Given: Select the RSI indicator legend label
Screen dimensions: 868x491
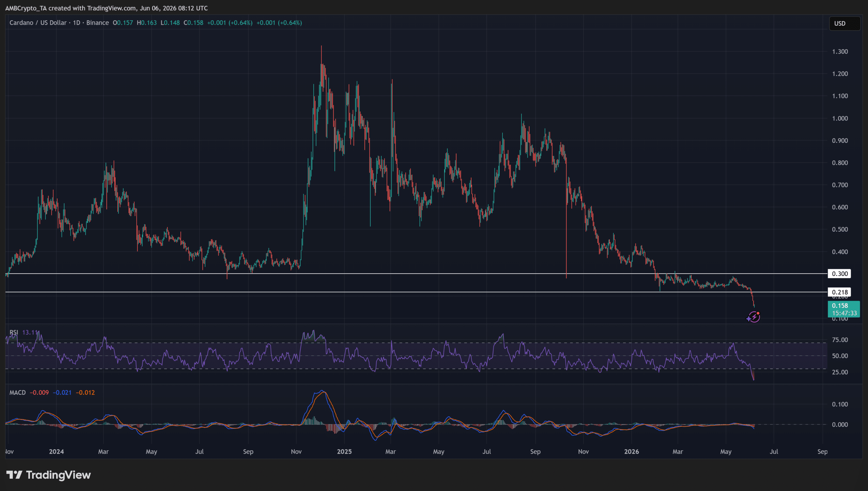Looking at the screenshot, I should [x=14, y=332].
